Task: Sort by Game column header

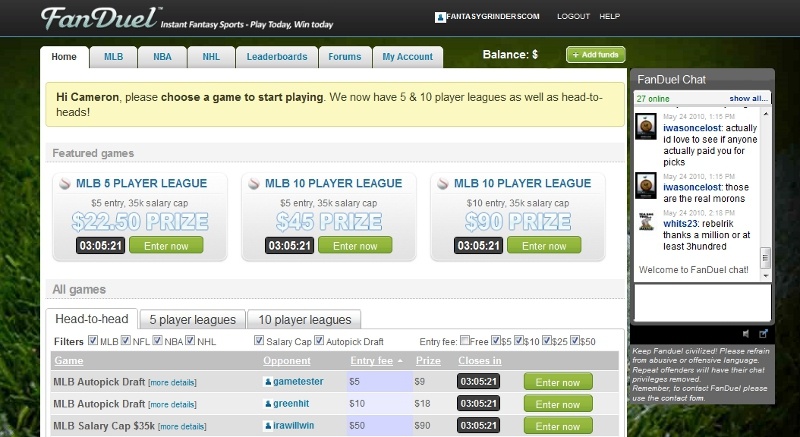Action: (68, 361)
